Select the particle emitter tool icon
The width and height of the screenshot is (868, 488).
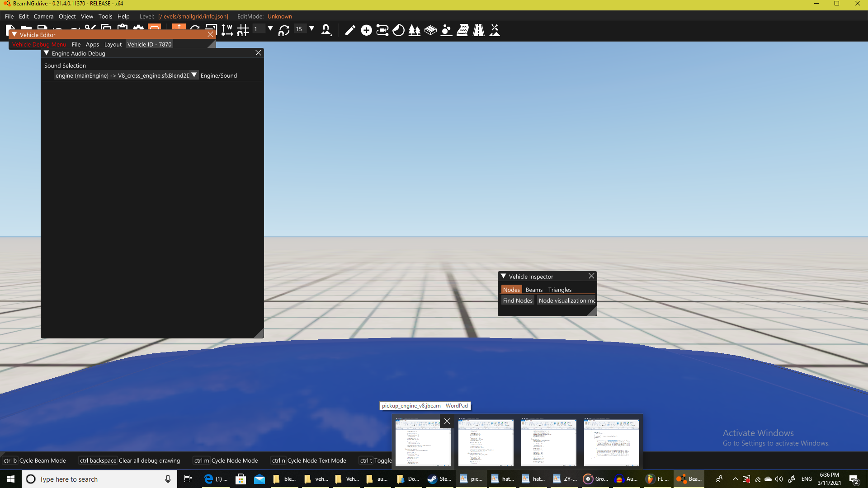pyautogui.click(x=446, y=30)
